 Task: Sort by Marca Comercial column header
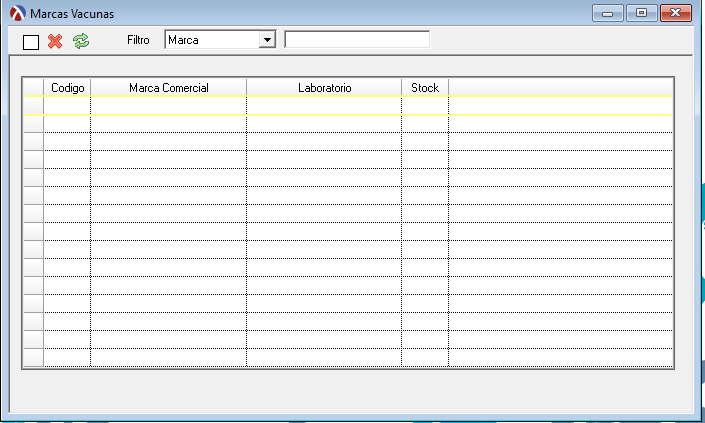point(168,88)
